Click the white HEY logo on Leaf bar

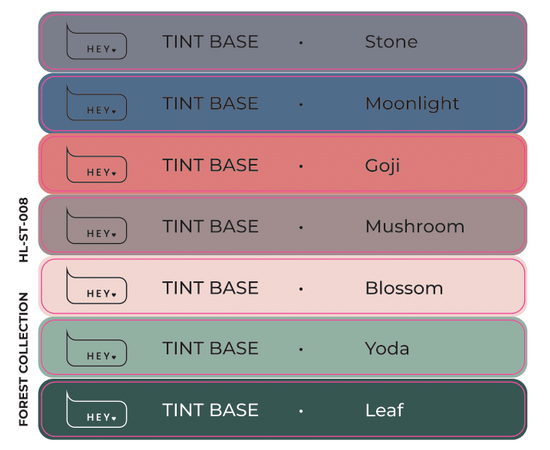(x=96, y=409)
